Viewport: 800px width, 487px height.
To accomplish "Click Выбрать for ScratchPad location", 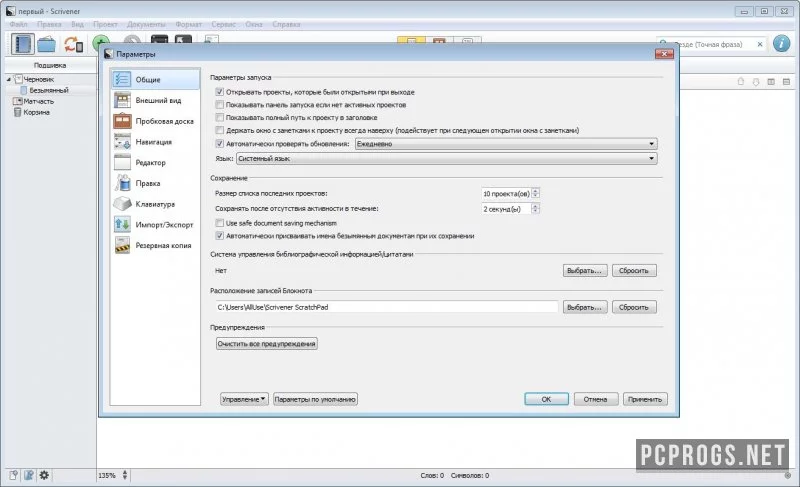I will (x=585, y=307).
